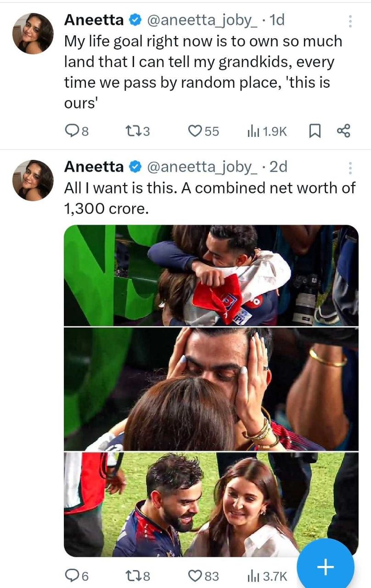Click the verified checkmark on second tweet

(x=135, y=167)
